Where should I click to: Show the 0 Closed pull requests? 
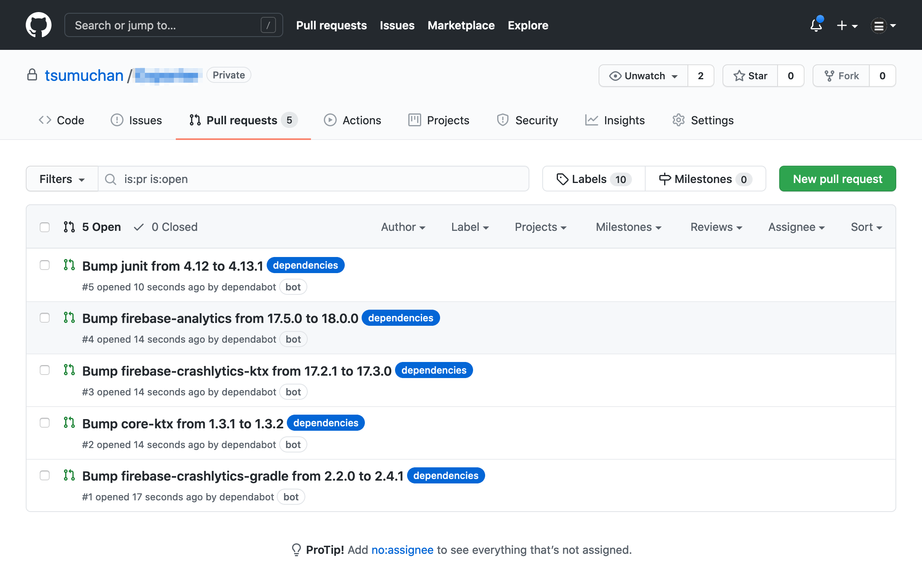[166, 227]
